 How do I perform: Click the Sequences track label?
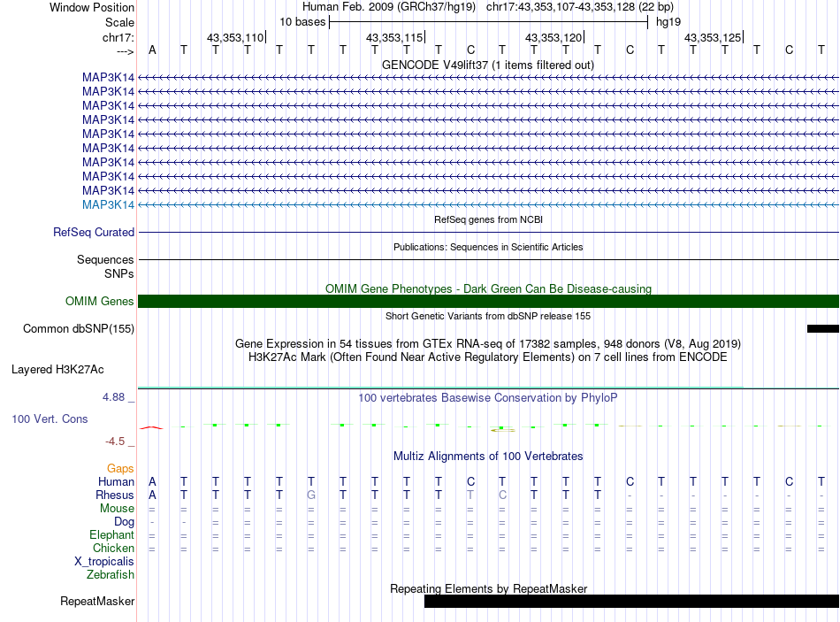105,259
